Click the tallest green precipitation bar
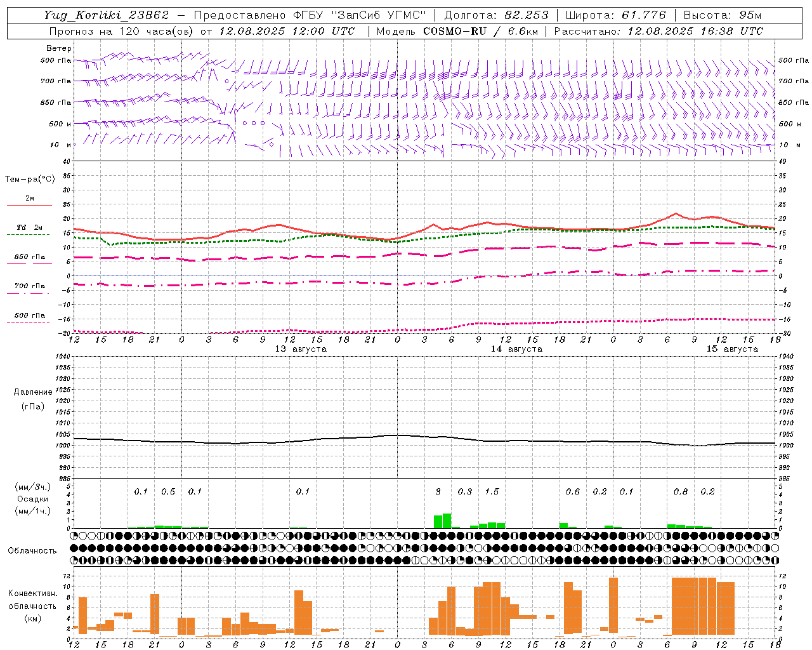 point(447,521)
